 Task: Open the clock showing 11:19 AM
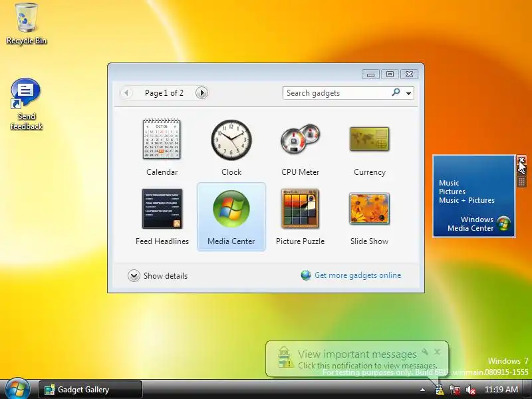[501, 390]
